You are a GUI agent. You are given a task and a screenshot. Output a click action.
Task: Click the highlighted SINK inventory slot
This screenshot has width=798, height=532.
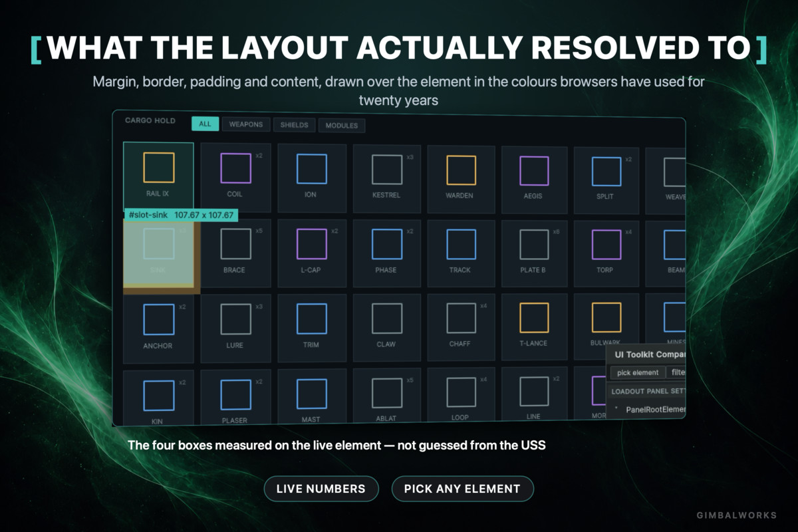click(158, 253)
